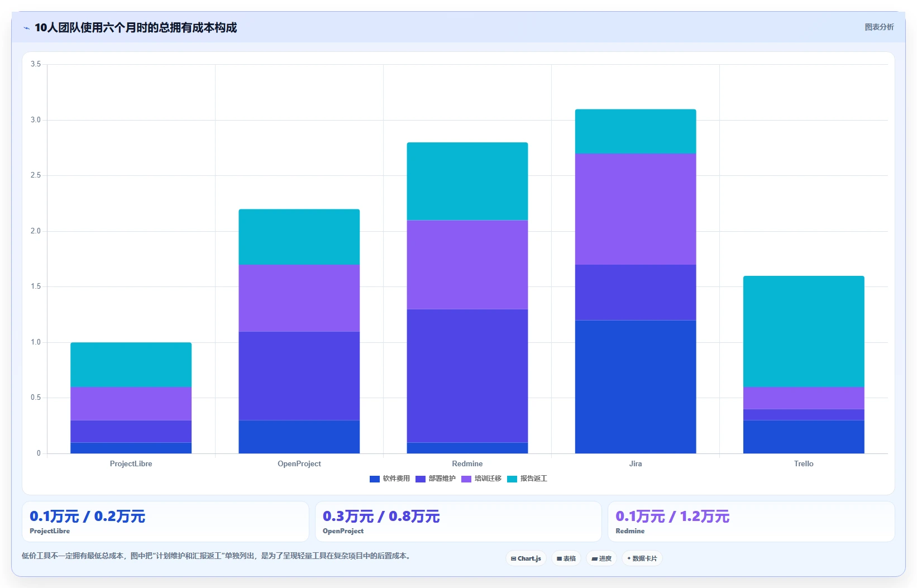
Task: Click the 数据卡片 tag pill
Action: [x=642, y=558]
